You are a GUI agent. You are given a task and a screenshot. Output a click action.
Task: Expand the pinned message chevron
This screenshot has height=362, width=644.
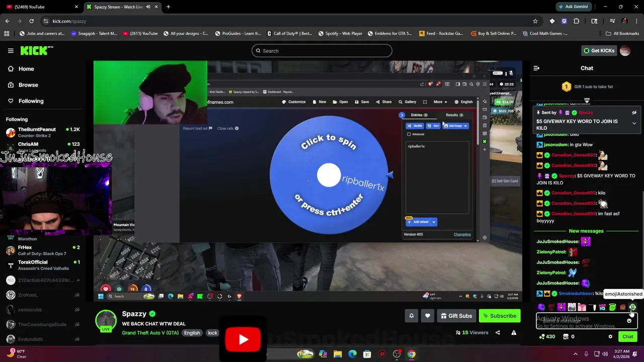pos(634,123)
